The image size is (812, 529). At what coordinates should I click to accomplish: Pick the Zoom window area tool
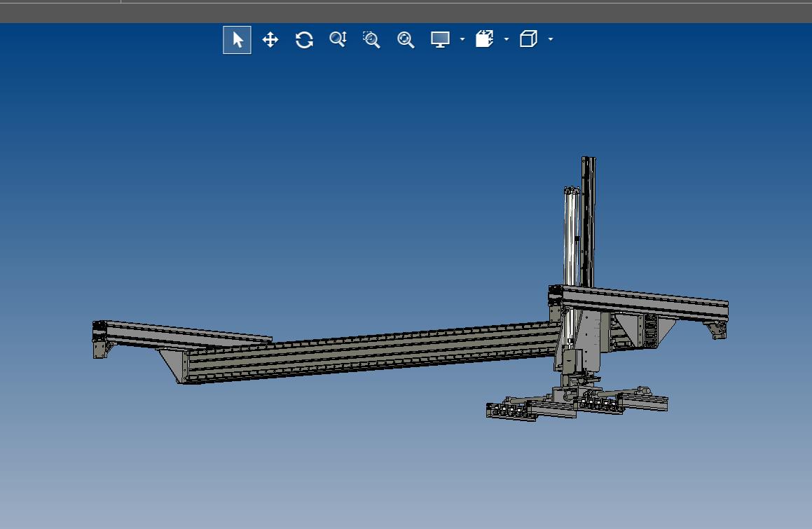click(x=371, y=40)
